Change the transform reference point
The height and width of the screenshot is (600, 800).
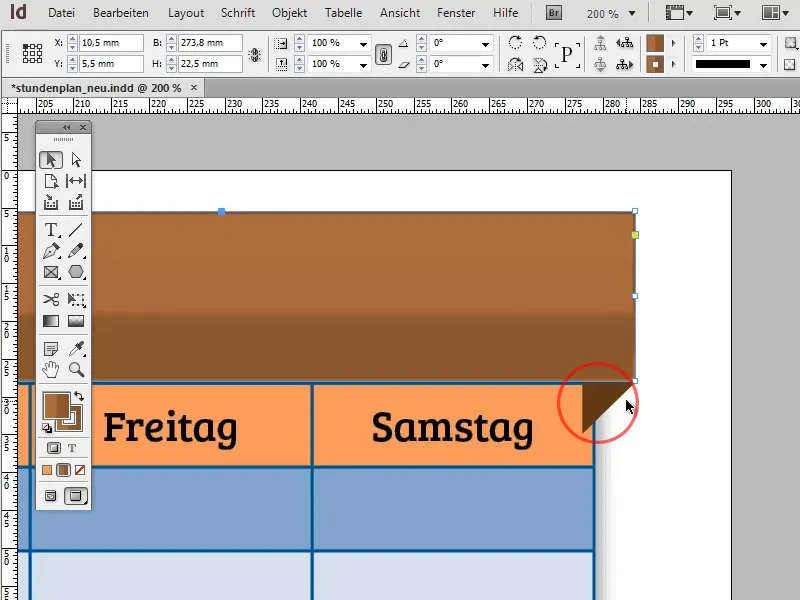click(x=32, y=53)
